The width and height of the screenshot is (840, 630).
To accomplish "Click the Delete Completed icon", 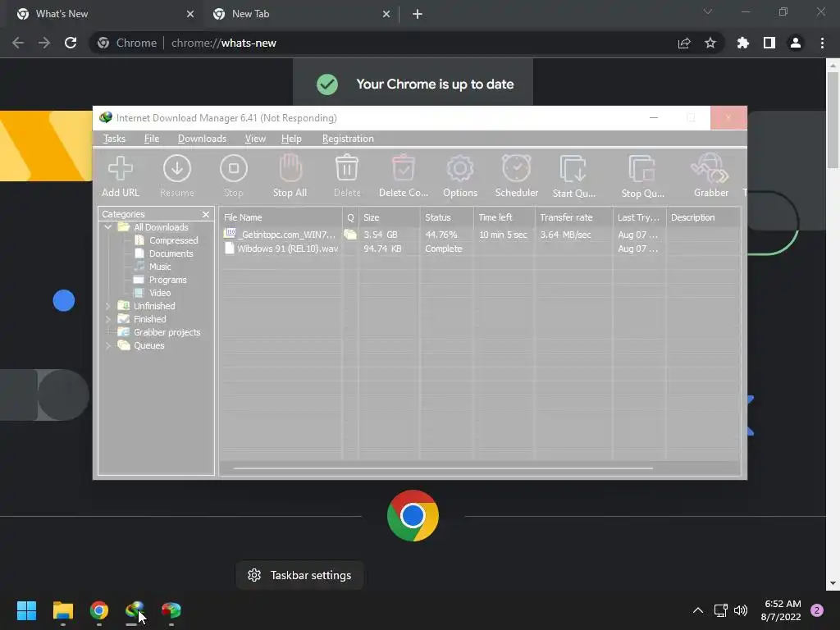I will pyautogui.click(x=404, y=176).
